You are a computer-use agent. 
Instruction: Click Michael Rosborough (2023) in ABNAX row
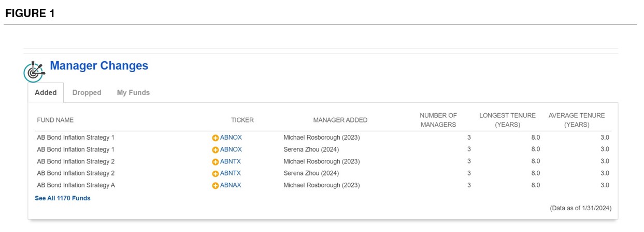coord(322,185)
